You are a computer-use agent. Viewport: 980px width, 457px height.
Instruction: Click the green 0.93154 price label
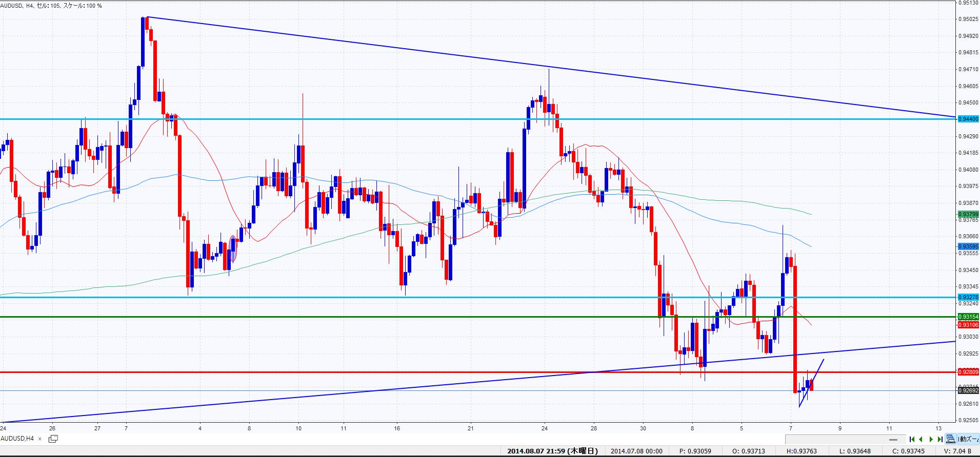(968, 317)
